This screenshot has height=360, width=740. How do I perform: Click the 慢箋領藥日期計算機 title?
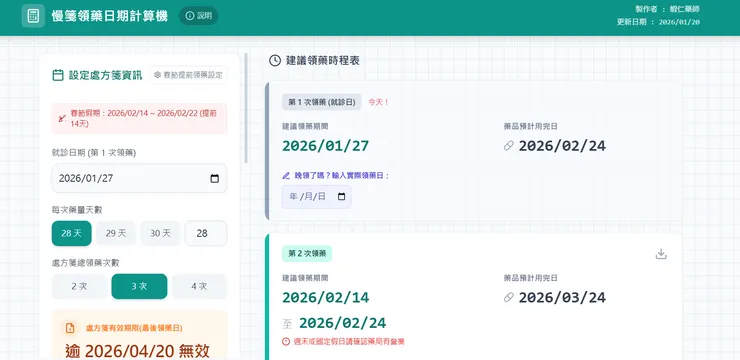[109, 16]
